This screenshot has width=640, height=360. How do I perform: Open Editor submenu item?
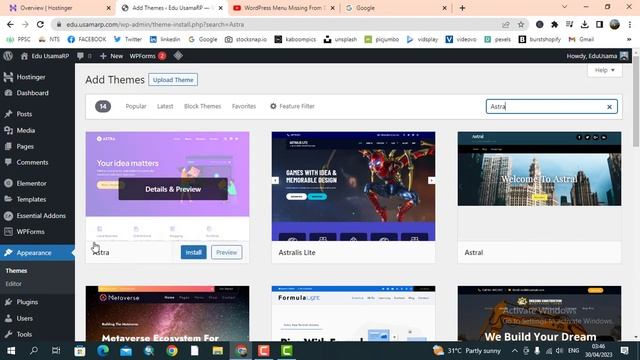click(x=13, y=284)
